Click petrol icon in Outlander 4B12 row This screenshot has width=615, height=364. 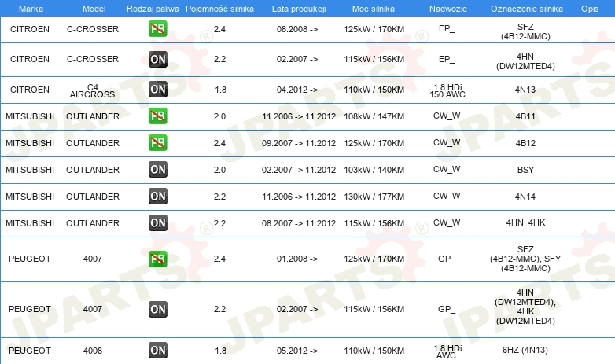point(157,143)
